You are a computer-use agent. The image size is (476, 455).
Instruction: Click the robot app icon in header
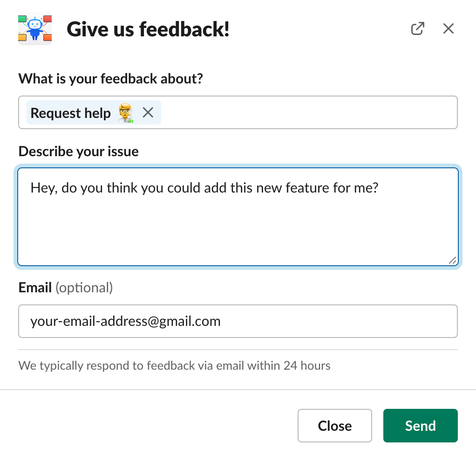point(35,28)
